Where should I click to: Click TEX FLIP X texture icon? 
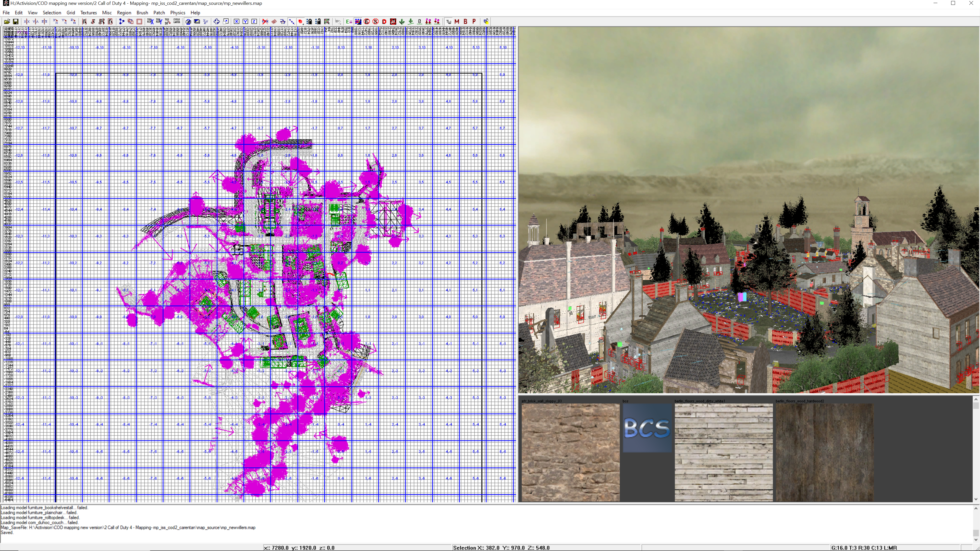150,21
